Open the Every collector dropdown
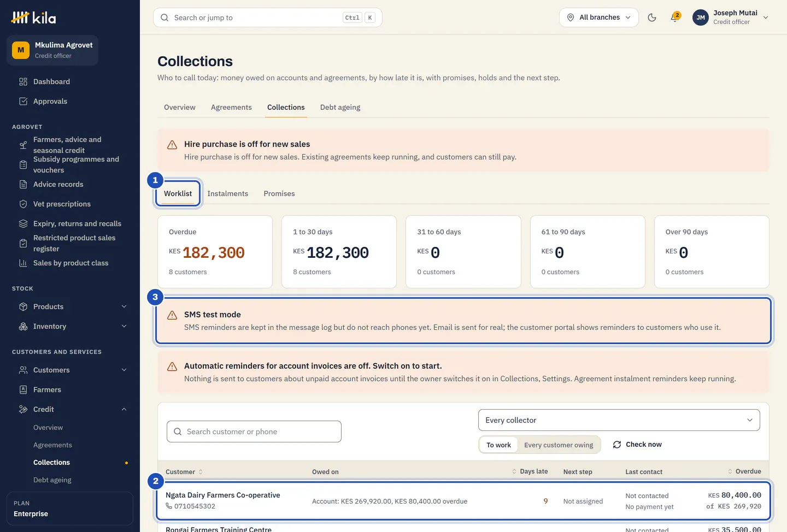Image resolution: width=787 pixels, height=532 pixels. pos(619,420)
